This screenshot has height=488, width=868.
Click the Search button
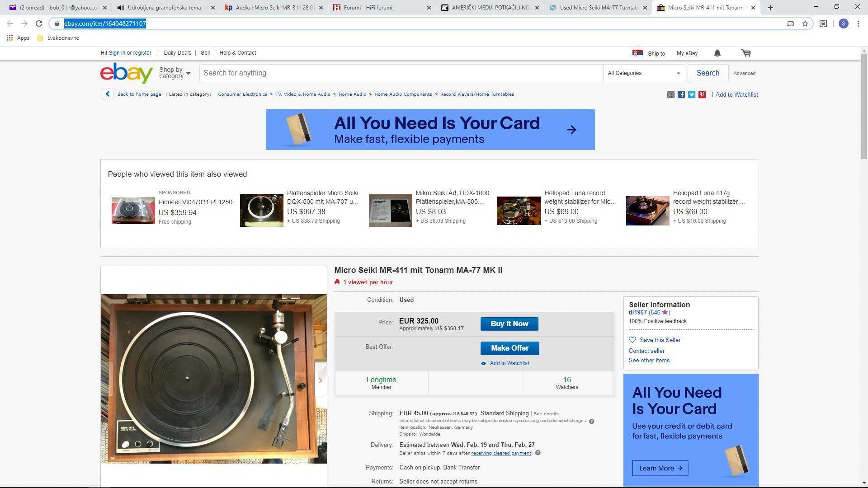click(x=708, y=73)
